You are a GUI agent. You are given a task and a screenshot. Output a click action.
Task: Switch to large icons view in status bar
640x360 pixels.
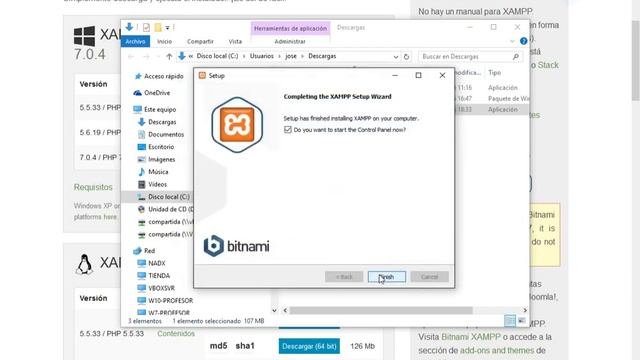(522, 321)
